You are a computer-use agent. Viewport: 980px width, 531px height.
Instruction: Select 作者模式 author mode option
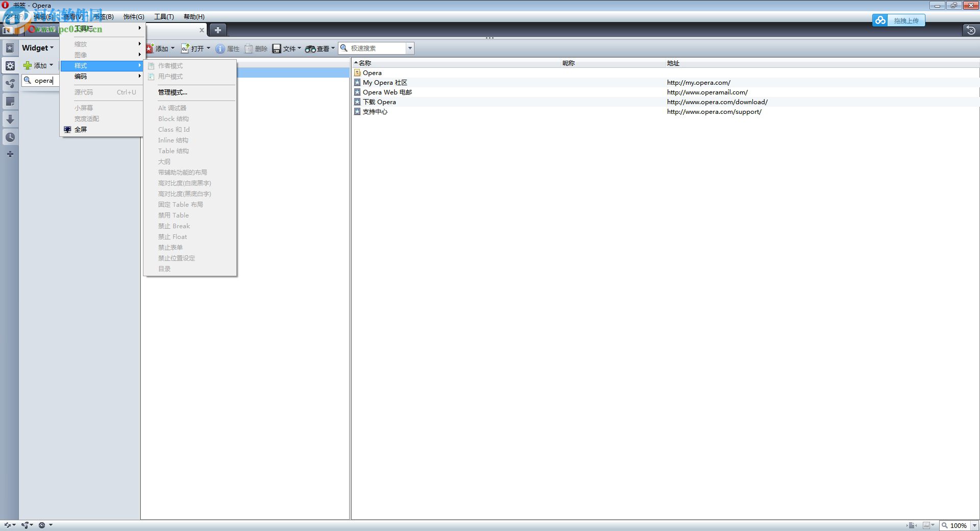pyautogui.click(x=190, y=66)
